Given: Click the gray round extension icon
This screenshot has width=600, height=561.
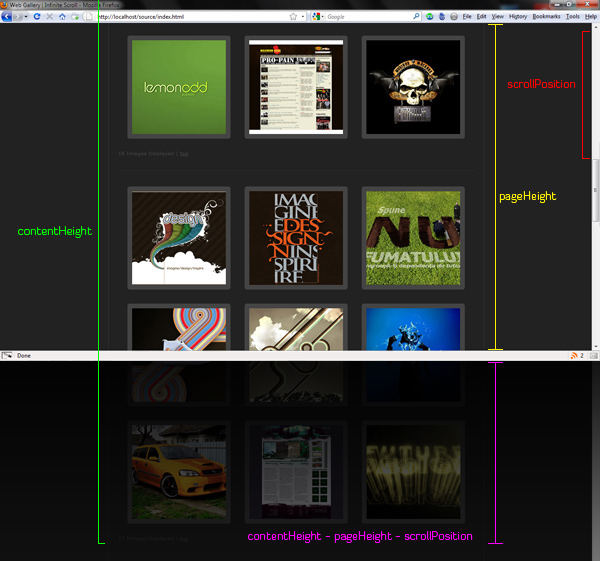Looking at the screenshot, I should (454, 16).
